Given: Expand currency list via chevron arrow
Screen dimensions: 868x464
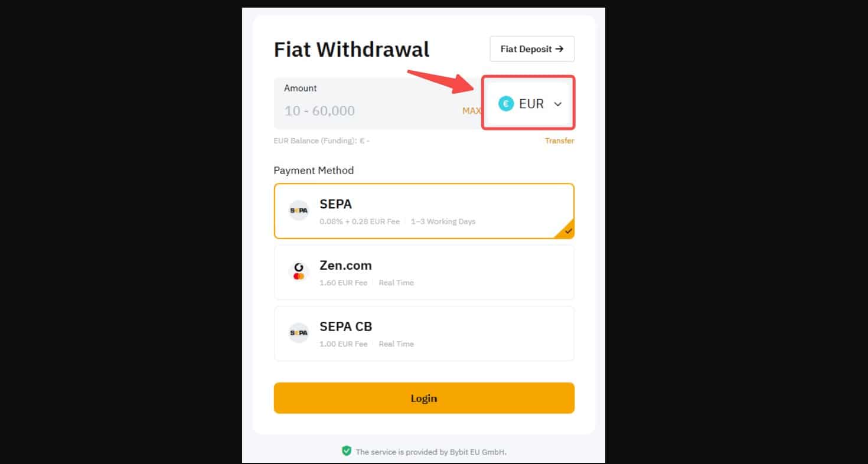Looking at the screenshot, I should (558, 104).
